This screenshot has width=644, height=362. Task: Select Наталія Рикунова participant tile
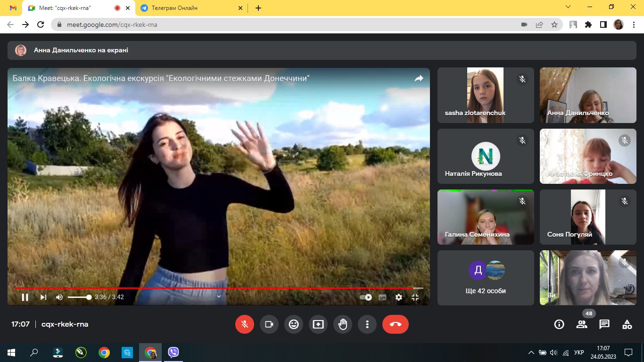pyautogui.click(x=486, y=156)
